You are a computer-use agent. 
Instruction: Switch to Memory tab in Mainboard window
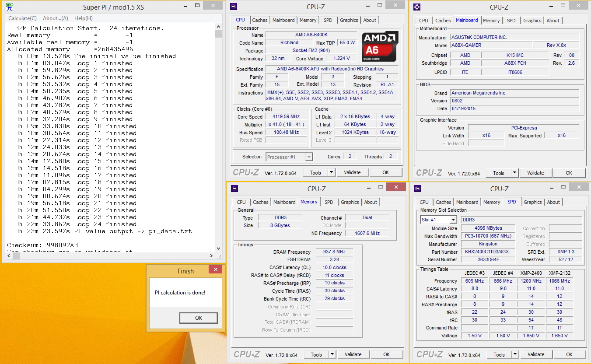pos(491,21)
